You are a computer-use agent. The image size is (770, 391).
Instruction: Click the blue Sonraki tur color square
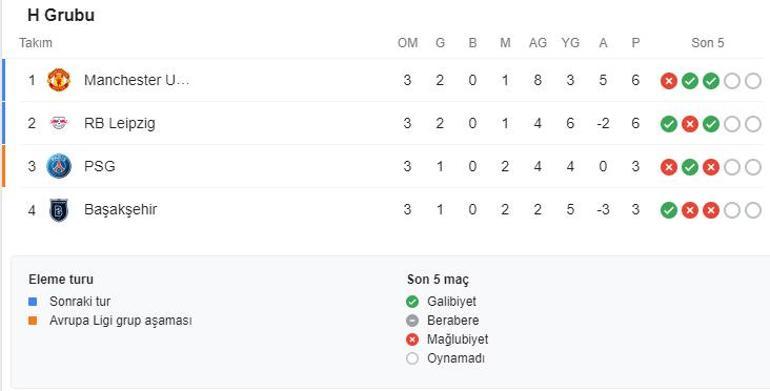click(33, 302)
